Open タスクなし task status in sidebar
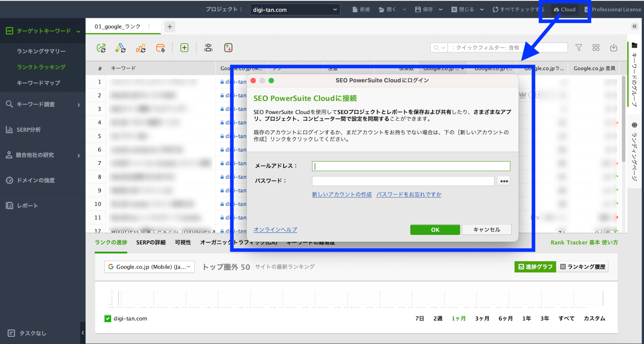 pyautogui.click(x=27, y=333)
